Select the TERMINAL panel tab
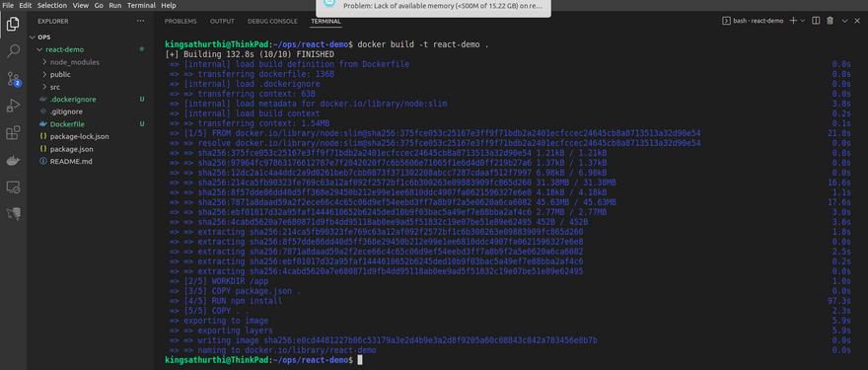This screenshot has width=868, height=370. pyautogui.click(x=325, y=21)
